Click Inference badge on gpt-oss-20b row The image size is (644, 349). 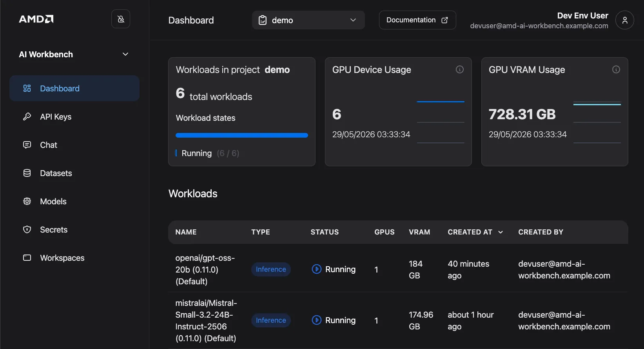[x=271, y=269]
